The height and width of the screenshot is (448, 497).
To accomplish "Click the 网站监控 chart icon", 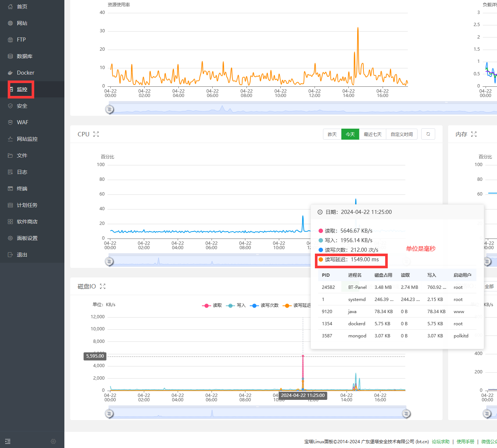I will tap(10, 139).
